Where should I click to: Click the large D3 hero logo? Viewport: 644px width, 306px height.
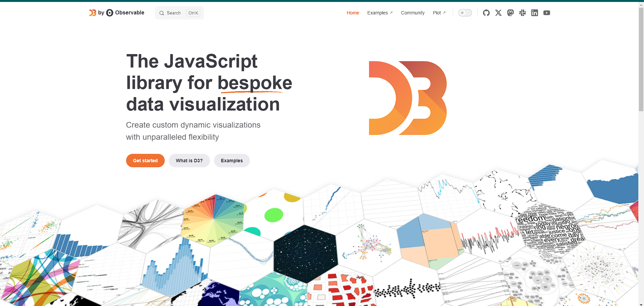pos(408,98)
